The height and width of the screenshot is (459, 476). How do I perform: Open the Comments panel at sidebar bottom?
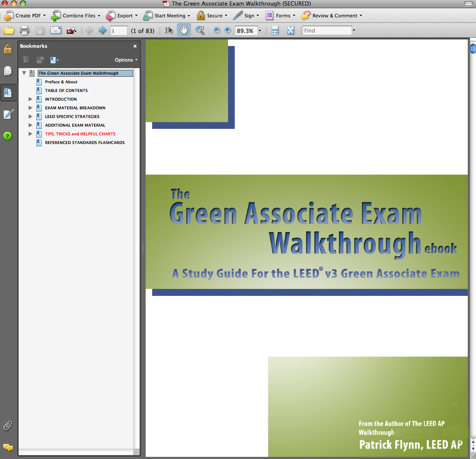point(8,447)
